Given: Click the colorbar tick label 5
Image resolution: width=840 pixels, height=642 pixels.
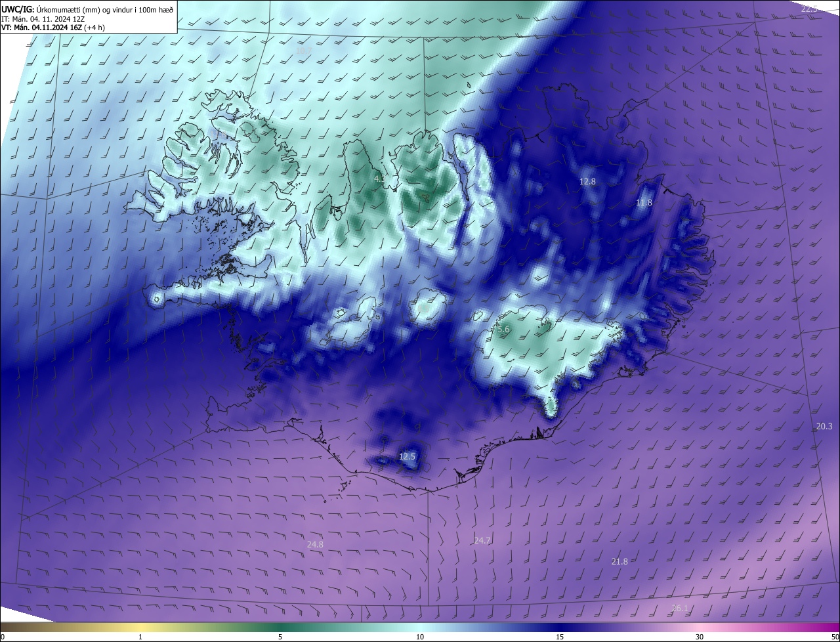Looking at the screenshot, I should 280,637.
